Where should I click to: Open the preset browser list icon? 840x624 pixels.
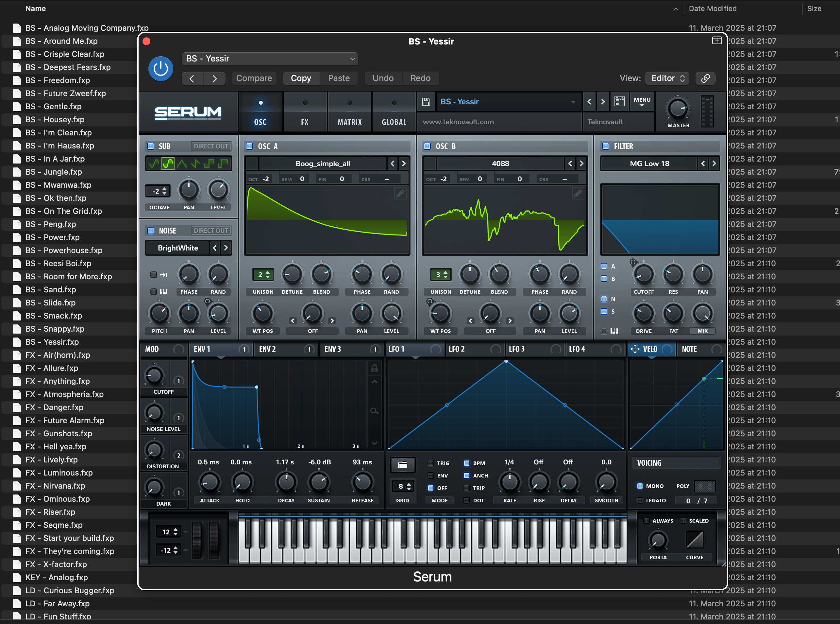click(x=619, y=102)
